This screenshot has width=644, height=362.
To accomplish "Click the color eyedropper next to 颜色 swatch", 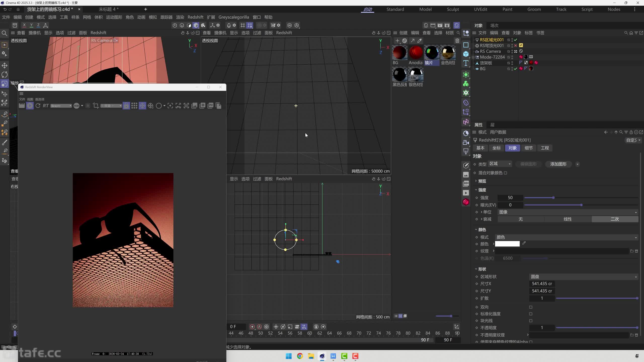I will coord(524,243).
